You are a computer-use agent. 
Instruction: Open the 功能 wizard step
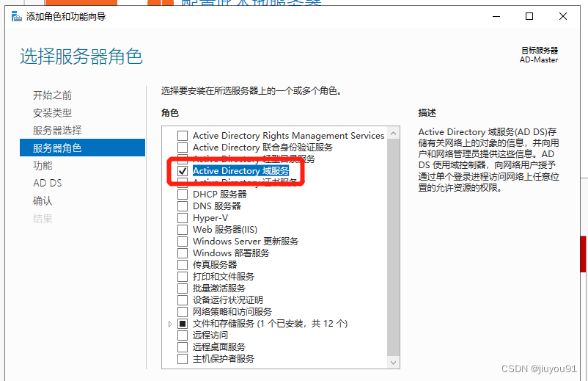[43, 165]
